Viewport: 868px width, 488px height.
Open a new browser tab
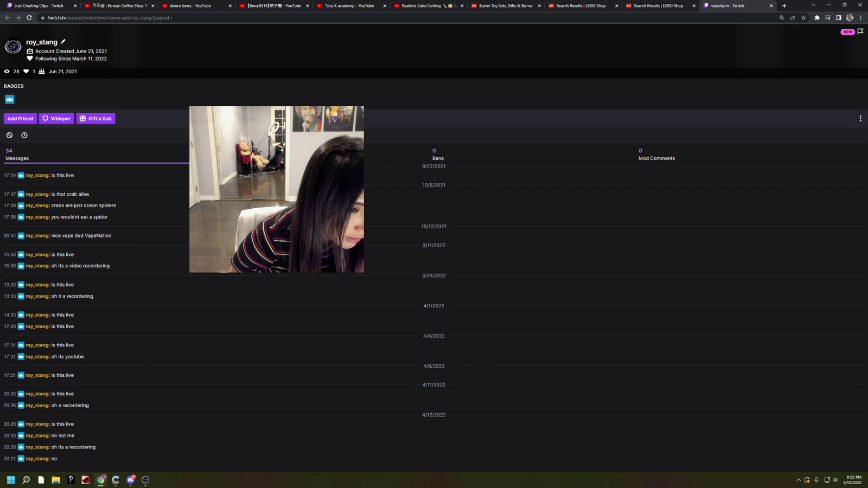784,5
